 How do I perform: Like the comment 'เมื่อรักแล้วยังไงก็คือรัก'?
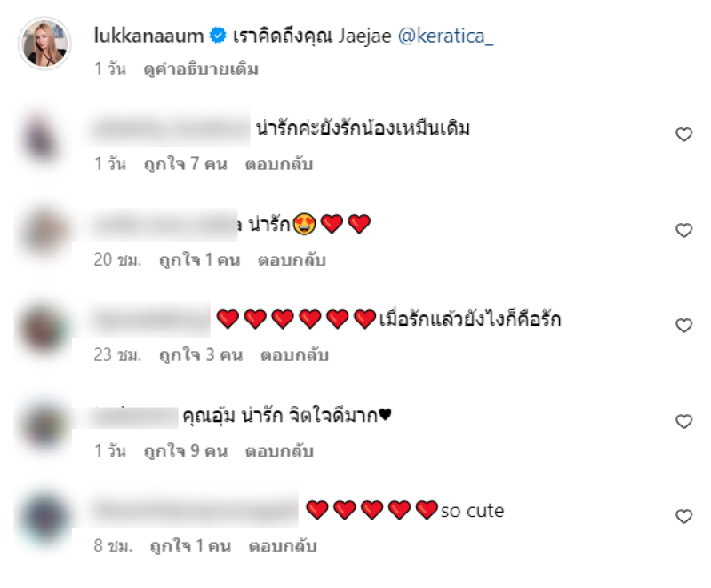(683, 325)
